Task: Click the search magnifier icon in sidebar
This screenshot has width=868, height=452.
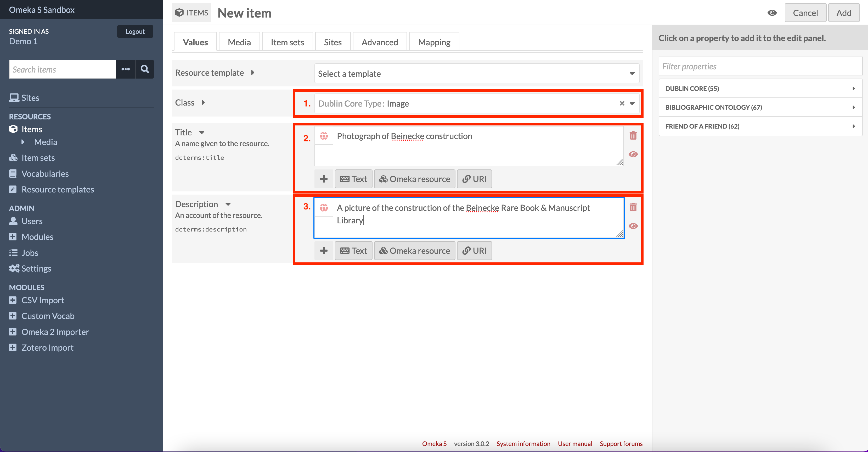Action: coord(145,69)
